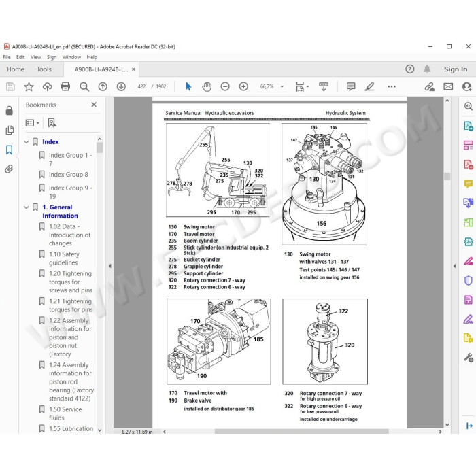This screenshot has width=476, height=476.
Task: Open the Window menu
Action: click(x=71, y=57)
